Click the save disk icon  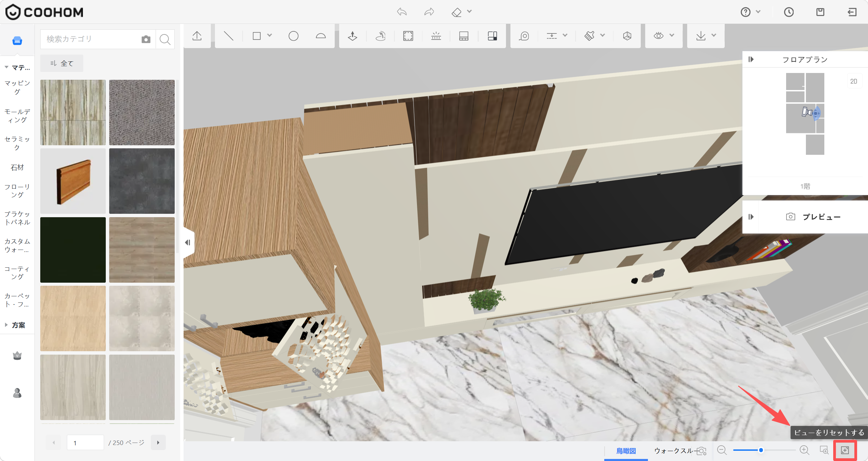(x=820, y=12)
